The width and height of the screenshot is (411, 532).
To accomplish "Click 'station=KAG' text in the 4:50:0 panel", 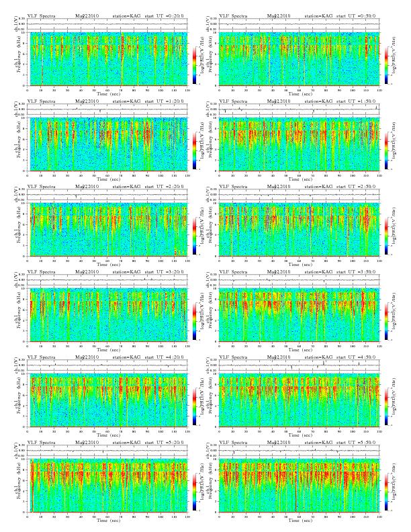I will click(318, 357).
